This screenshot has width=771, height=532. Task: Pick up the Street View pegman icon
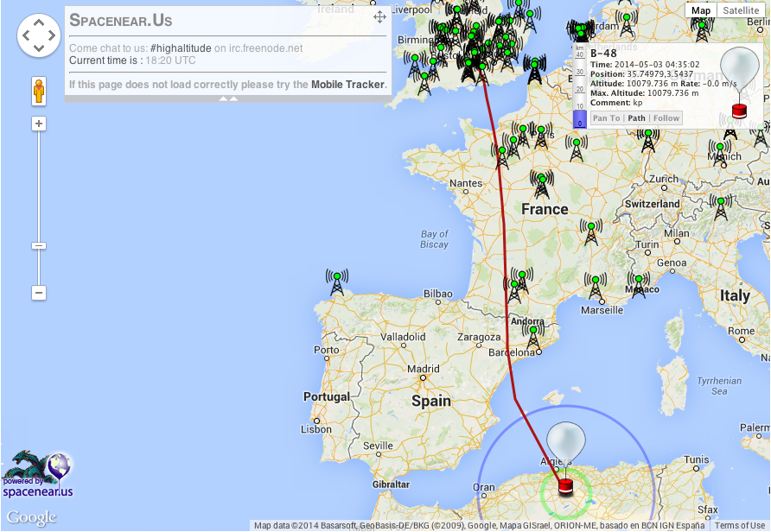tap(39, 91)
